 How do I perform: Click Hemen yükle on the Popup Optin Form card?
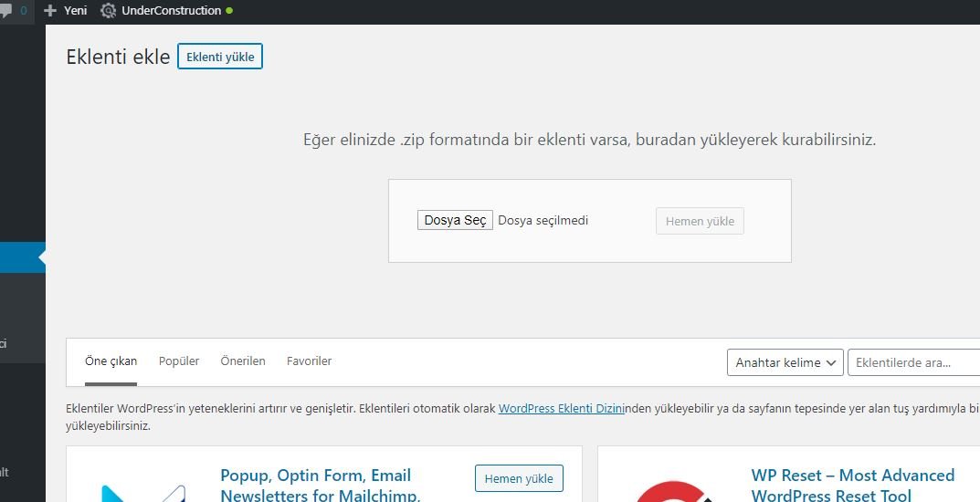519,478
